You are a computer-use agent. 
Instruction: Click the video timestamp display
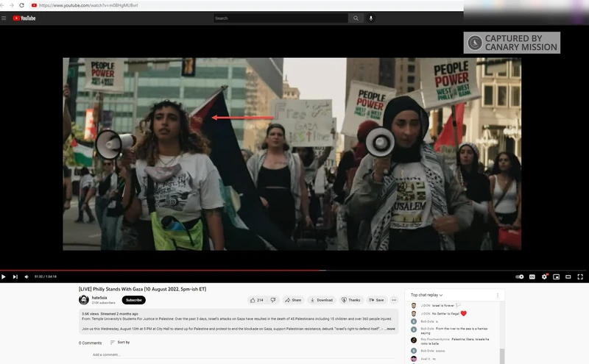[46, 276]
